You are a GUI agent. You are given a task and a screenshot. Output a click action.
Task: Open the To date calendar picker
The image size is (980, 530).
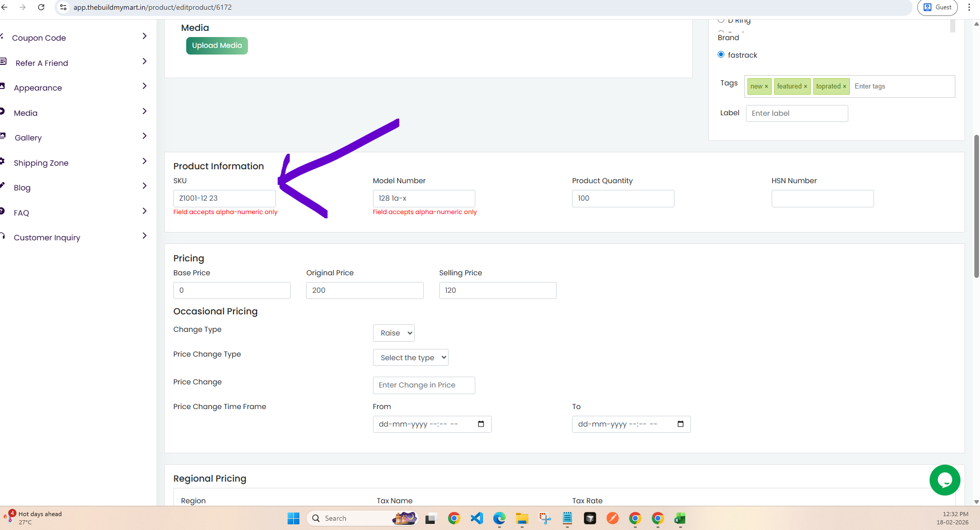click(681, 424)
